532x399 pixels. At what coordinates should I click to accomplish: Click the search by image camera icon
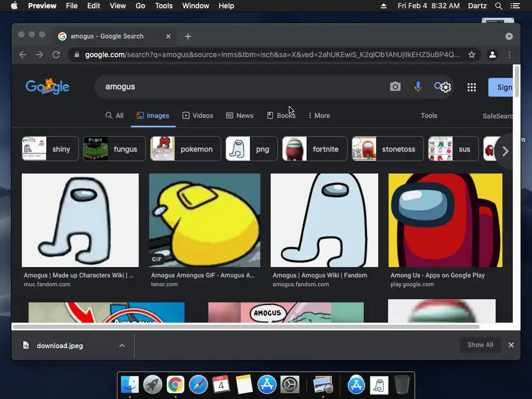coord(395,87)
